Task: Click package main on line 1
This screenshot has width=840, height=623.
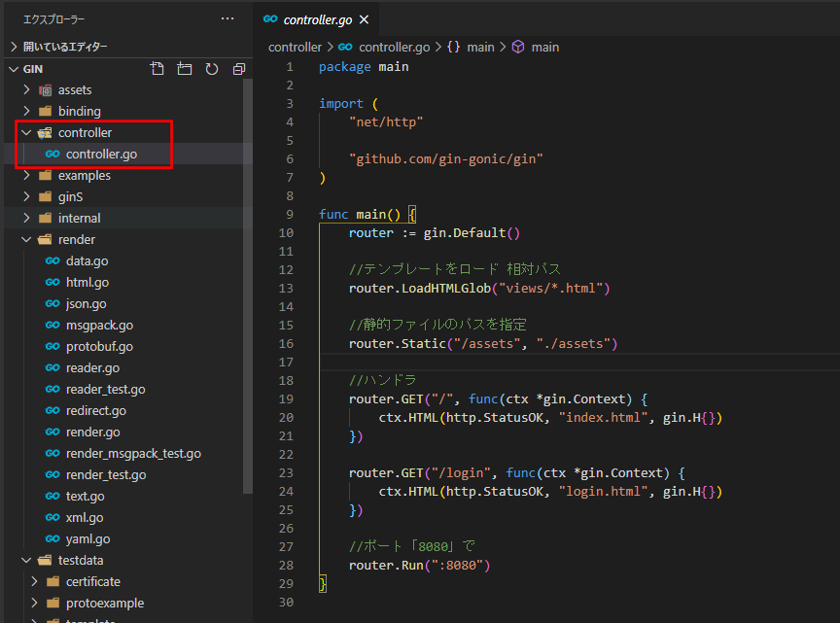Action: tap(364, 67)
